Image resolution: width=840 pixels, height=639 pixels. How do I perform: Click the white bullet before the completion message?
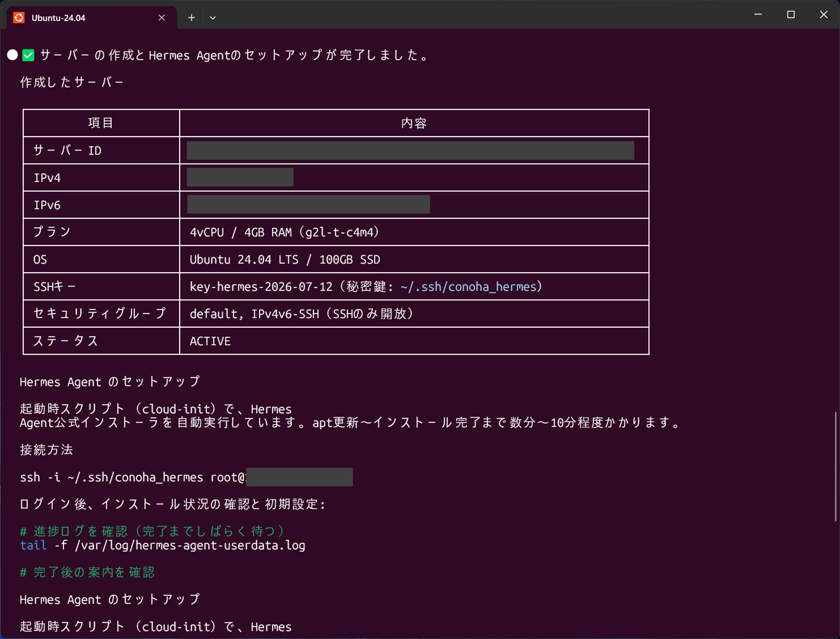(x=13, y=55)
